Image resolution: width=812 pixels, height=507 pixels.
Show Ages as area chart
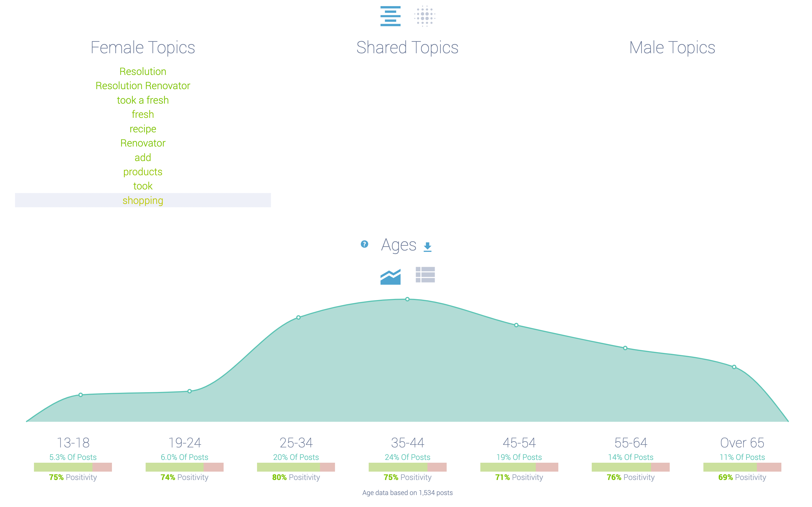[x=390, y=277]
